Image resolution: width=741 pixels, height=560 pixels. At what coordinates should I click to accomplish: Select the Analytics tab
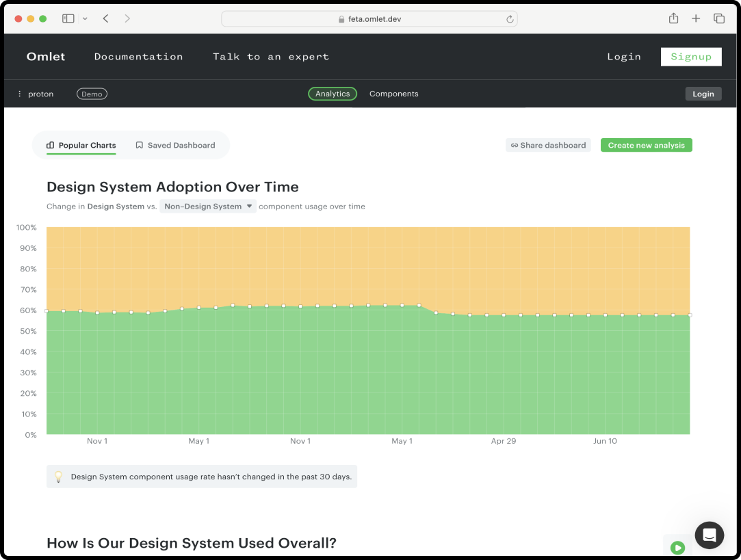point(333,94)
